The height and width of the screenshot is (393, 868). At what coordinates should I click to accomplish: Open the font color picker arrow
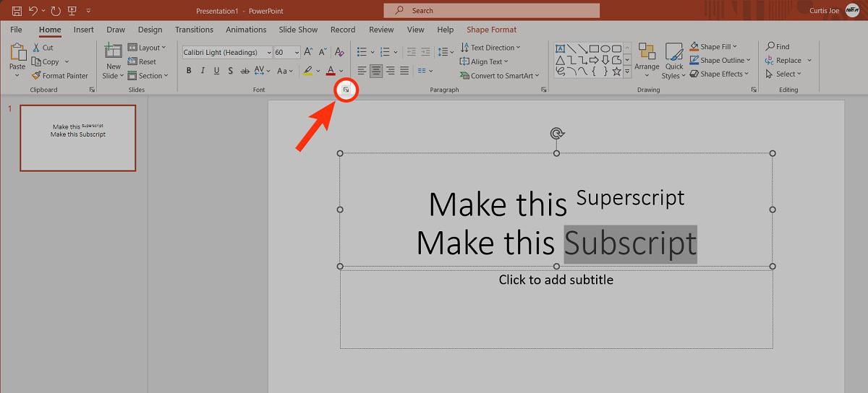pyautogui.click(x=342, y=71)
